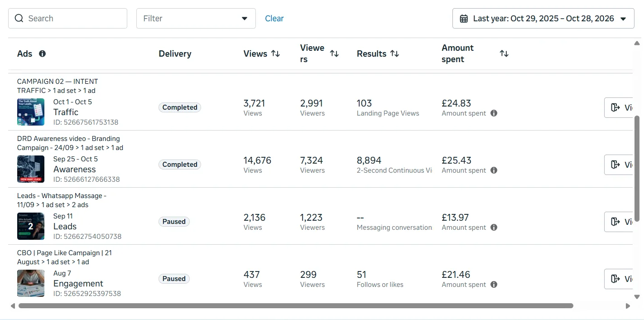The image size is (644, 320).
Task: Open the Traffic ad thumbnail
Action: click(31, 112)
